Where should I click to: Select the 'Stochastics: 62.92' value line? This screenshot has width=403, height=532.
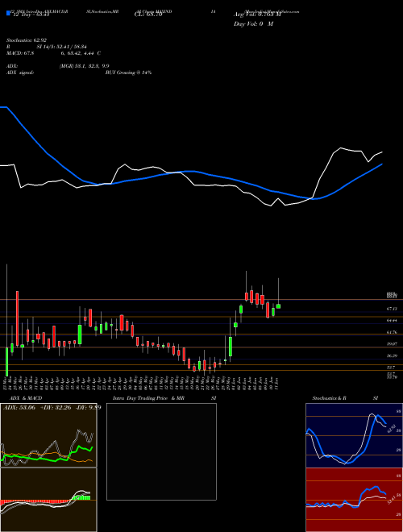click(26, 40)
